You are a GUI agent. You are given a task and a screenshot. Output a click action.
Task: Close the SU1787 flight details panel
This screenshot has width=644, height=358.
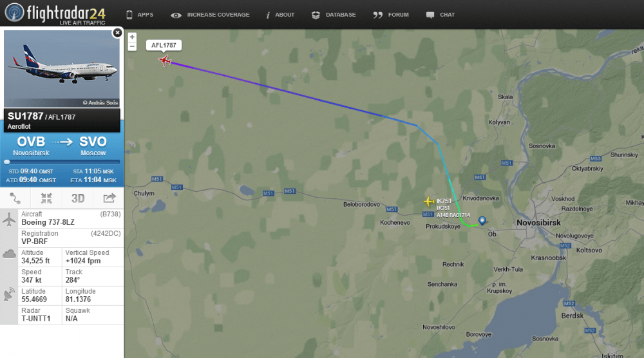point(117,33)
